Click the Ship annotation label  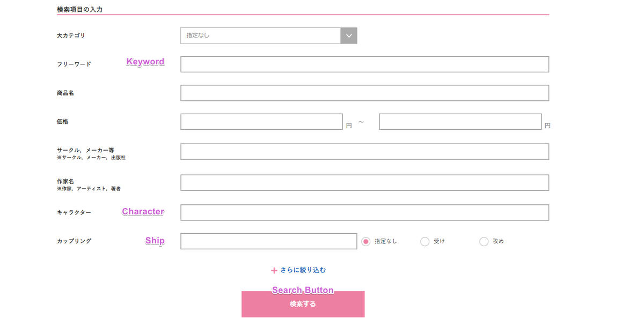pyautogui.click(x=155, y=241)
